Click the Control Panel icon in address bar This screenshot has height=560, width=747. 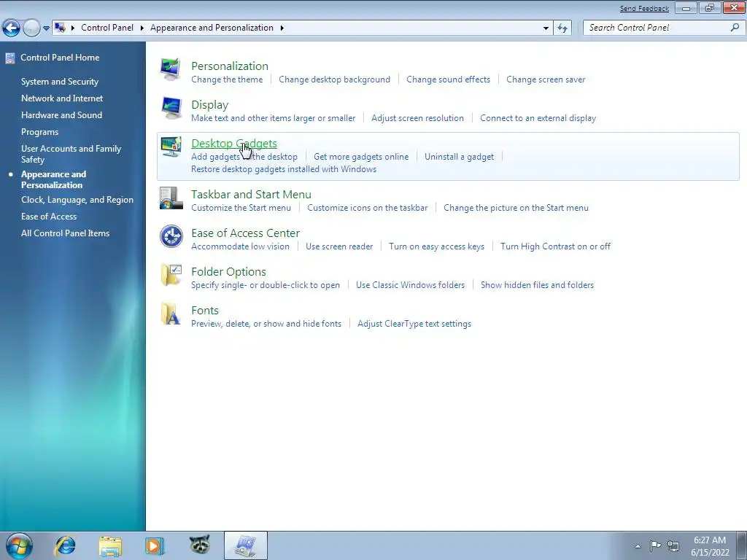[60, 28]
